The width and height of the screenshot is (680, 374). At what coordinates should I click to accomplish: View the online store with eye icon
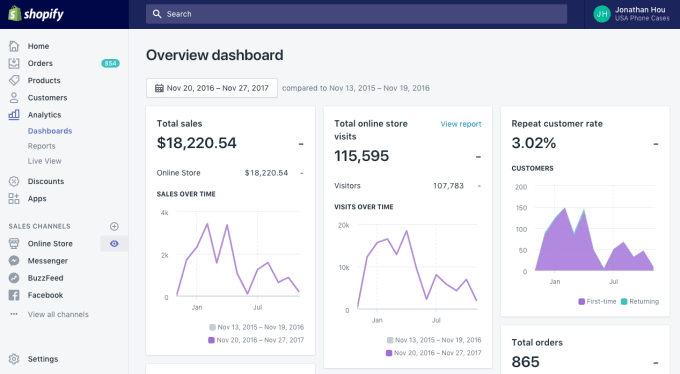114,243
